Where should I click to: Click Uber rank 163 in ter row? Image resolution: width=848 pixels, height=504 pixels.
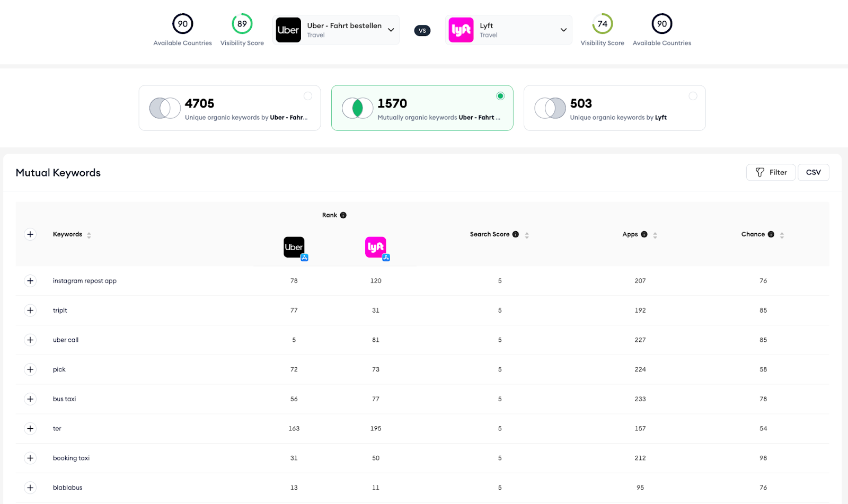click(294, 428)
